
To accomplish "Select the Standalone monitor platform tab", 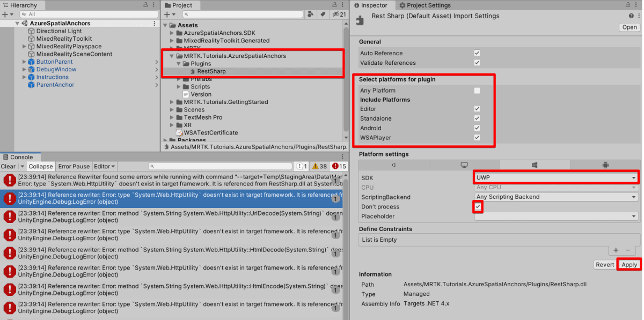I will pyautogui.click(x=464, y=165).
